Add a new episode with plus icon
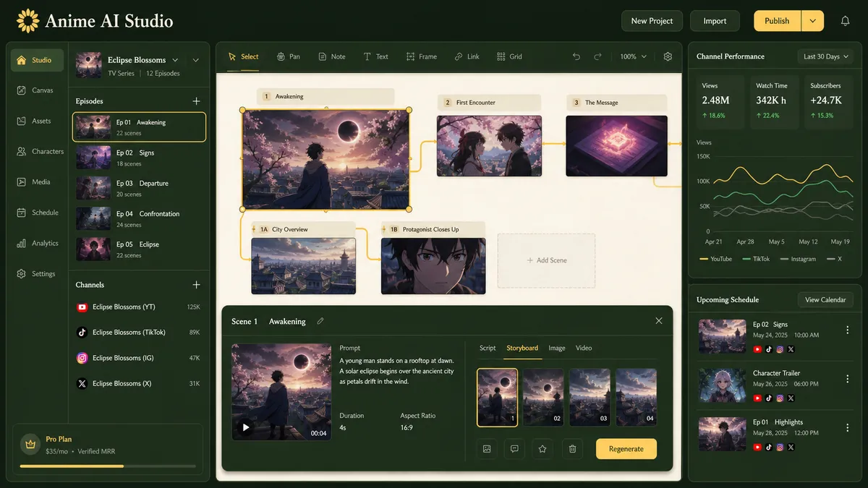 [196, 101]
